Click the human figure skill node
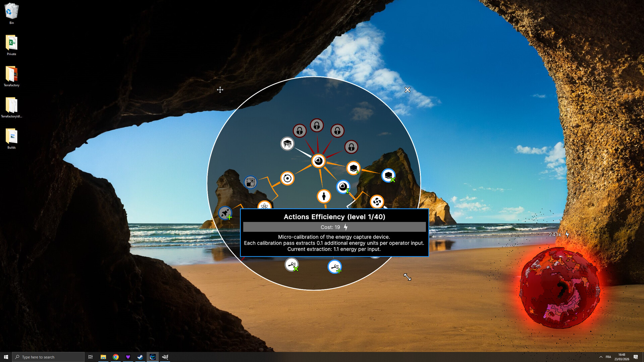The width and height of the screenshot is (644, 362). [324, 196]
